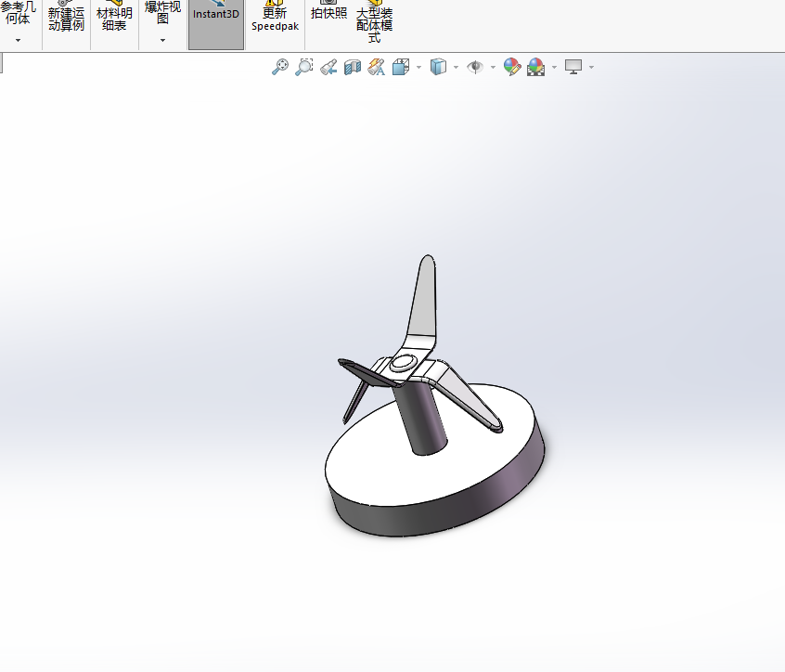
Task: Open the 参考几何体 dropdown arrow
Action: [18, 40]
